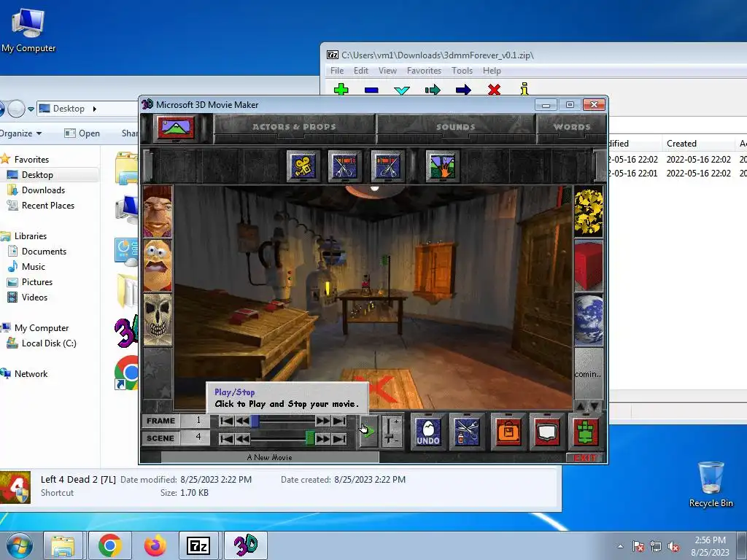Image resolution: width=747 pixels, height=560 pixels.
Task: Click 7-Zip yellow Info icon
Action: (525, 89)
